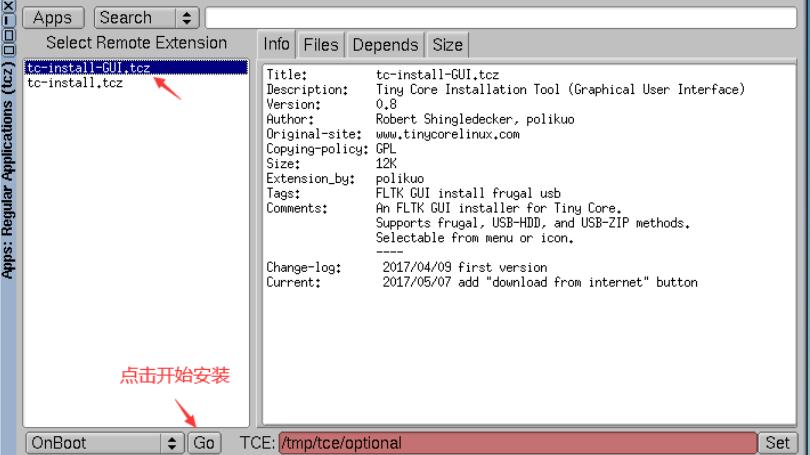Switch to the Depends tab
The width and height of the screenshot is (810, 455).
[x=385, y=45]
